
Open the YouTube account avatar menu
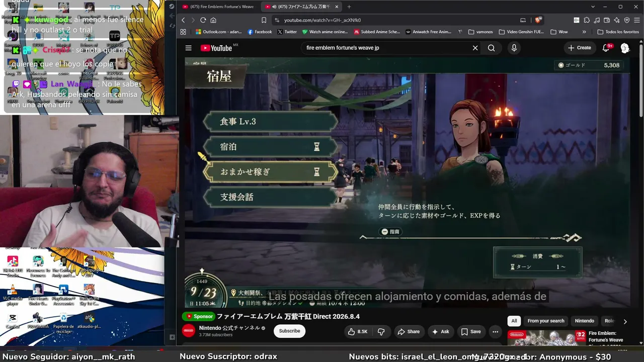pos(625,48)
